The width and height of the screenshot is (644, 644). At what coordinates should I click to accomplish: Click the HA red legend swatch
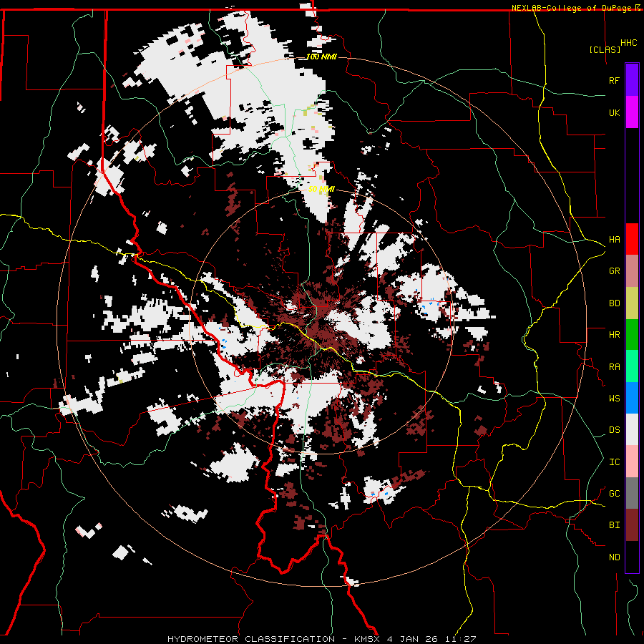632,239
